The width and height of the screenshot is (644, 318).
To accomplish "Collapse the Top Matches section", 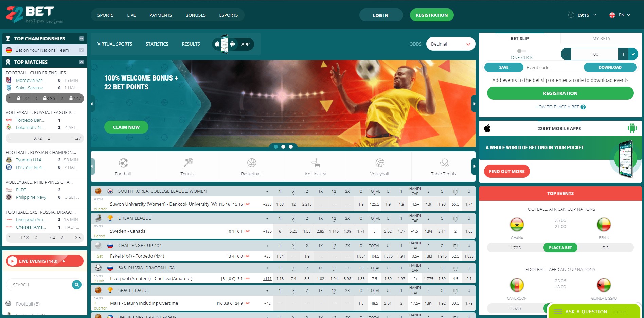I will 82,62.
